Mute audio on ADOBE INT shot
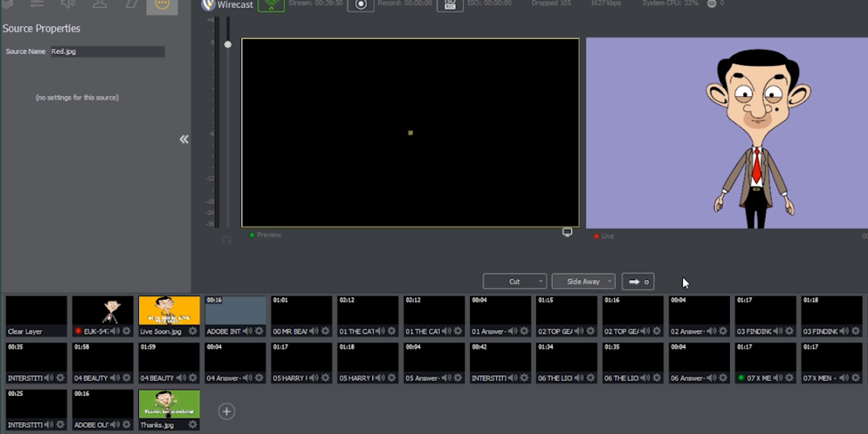The image size is (868, 434). [x=247, y=331]
